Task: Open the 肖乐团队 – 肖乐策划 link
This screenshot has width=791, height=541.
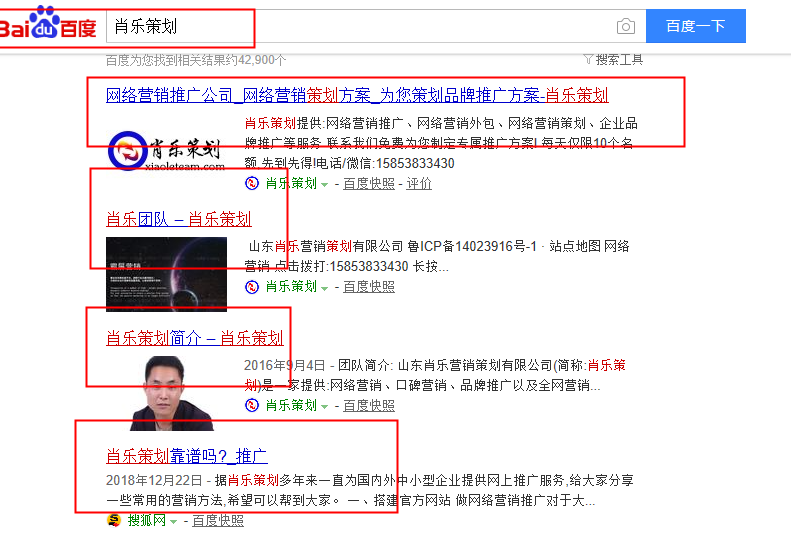Action: tap(178, 219)
